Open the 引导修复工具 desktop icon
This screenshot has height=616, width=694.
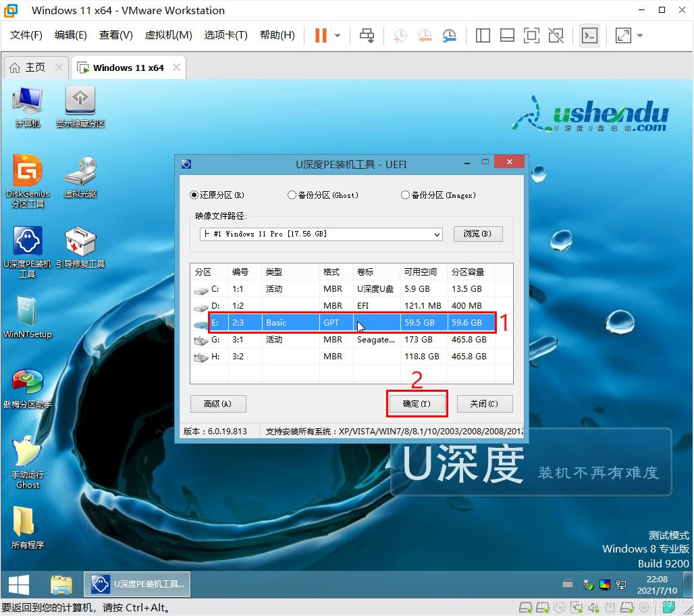[80, 248]
